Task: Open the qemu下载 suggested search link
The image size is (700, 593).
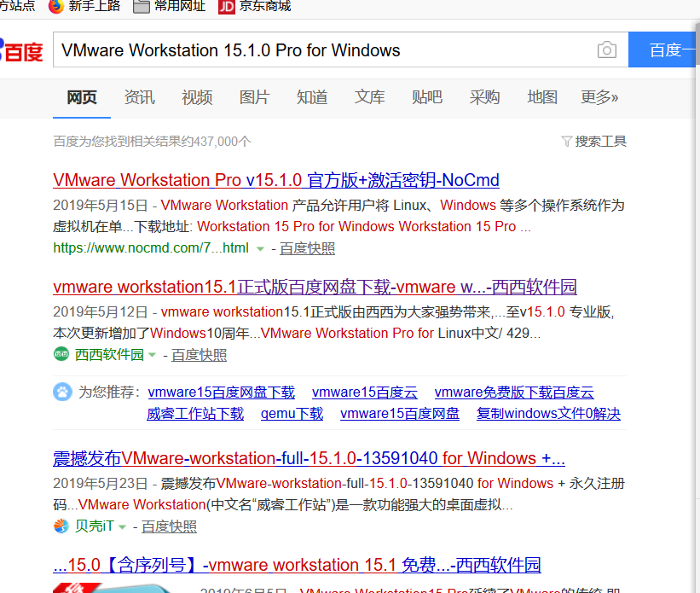Action: click(x=290, y=413)
